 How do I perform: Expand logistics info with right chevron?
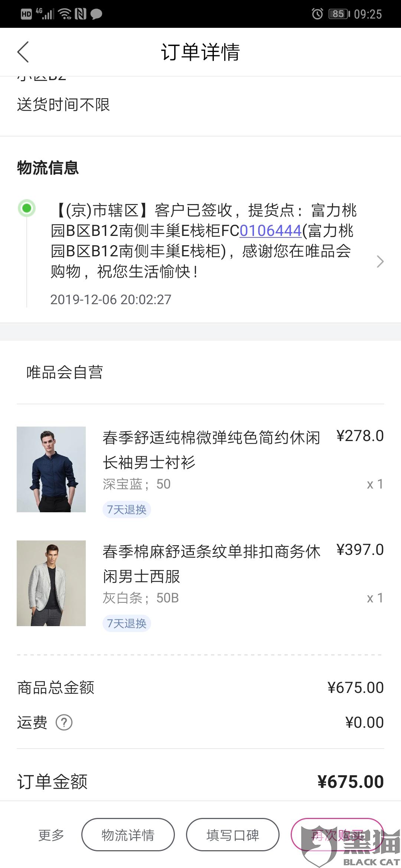tap(380, 262)
